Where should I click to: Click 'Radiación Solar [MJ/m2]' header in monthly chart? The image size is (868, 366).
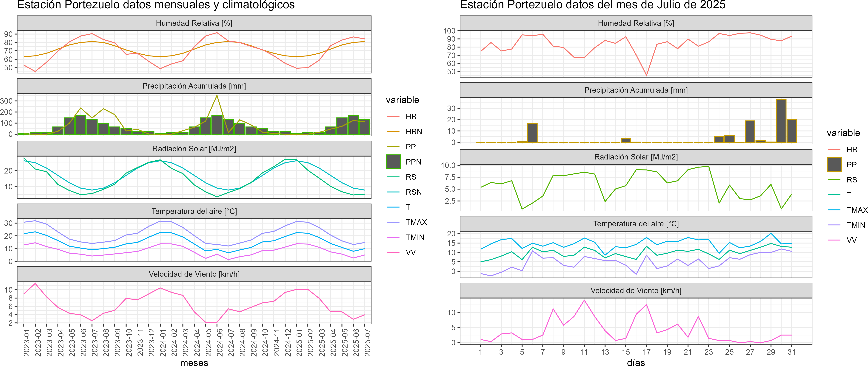(194, 149)
